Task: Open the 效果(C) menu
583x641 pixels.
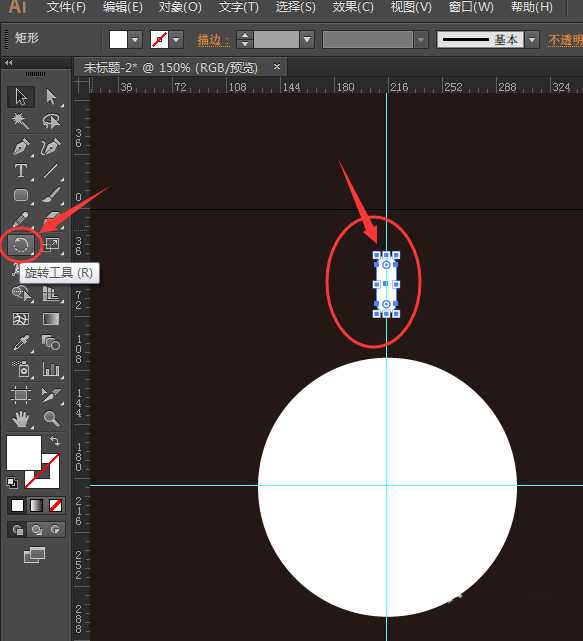Action: pyautogui.click(x=353, y=7)
